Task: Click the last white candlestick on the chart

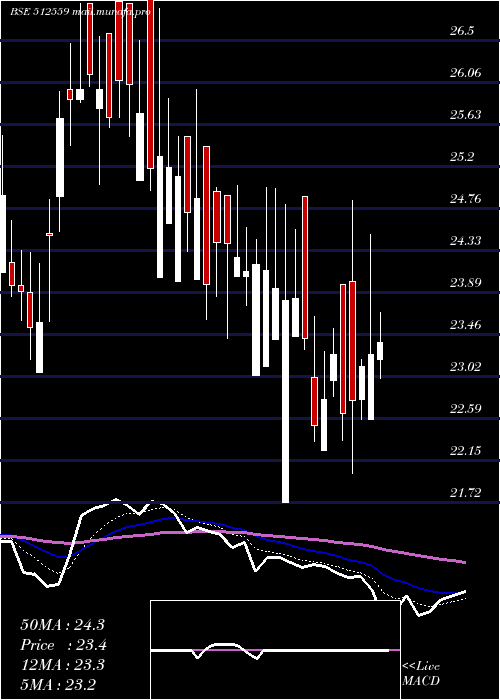Action: click(x=380, y=351)
